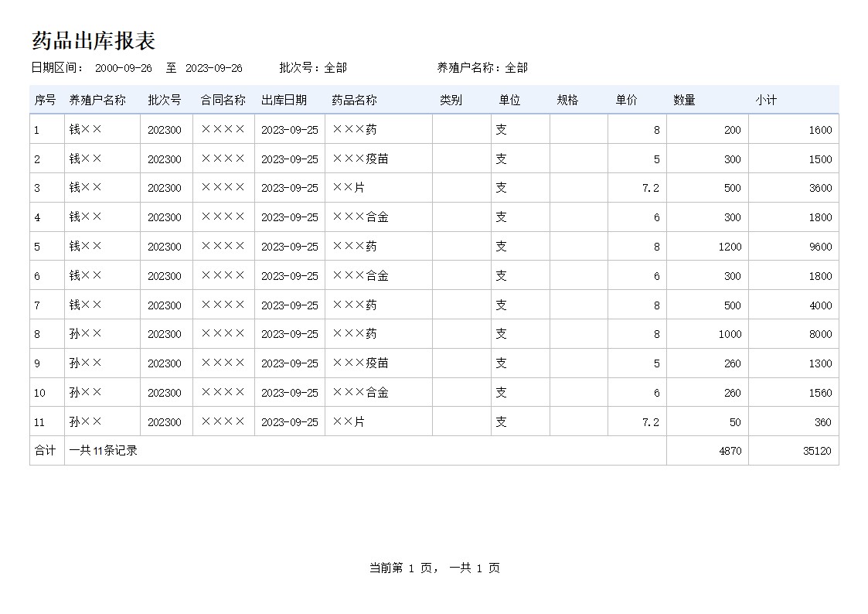Click the 合计 total row label
Screen dimensions: 868x614
click(45, 451)
